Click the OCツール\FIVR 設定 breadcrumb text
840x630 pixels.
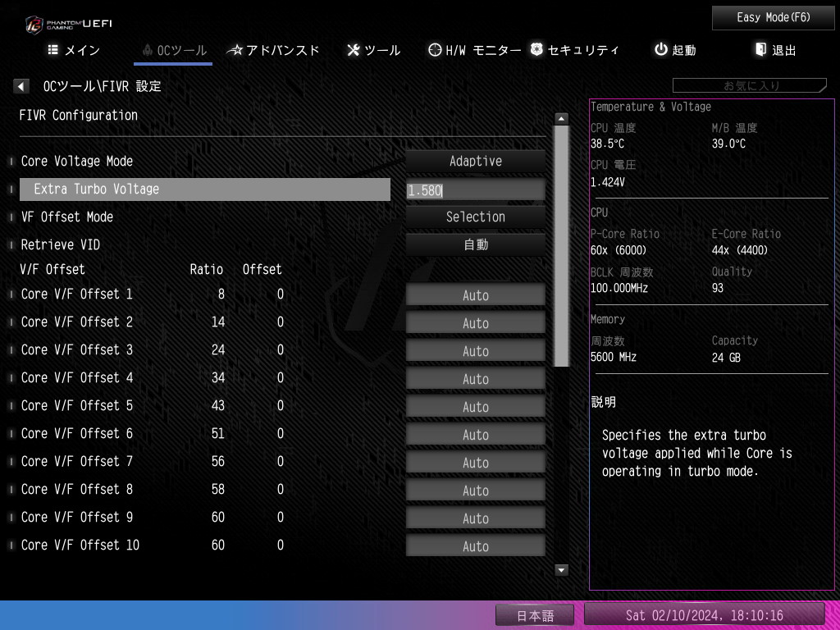103,86
